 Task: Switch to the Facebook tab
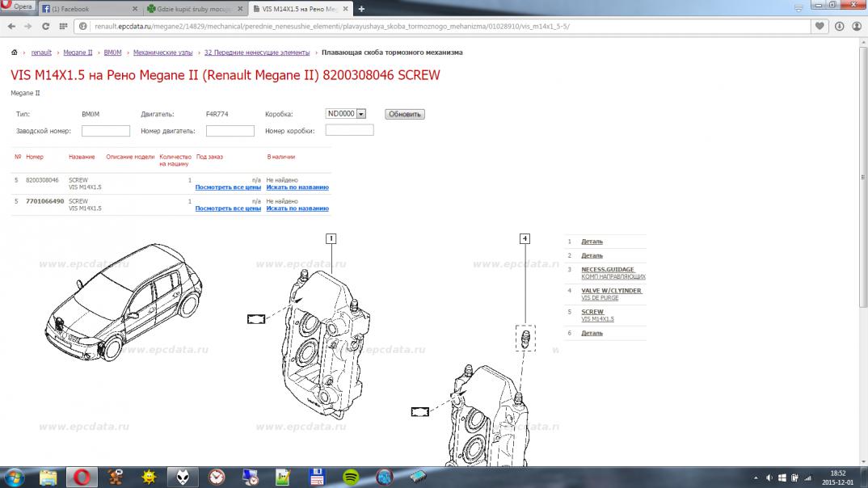[x=89, y=9]
